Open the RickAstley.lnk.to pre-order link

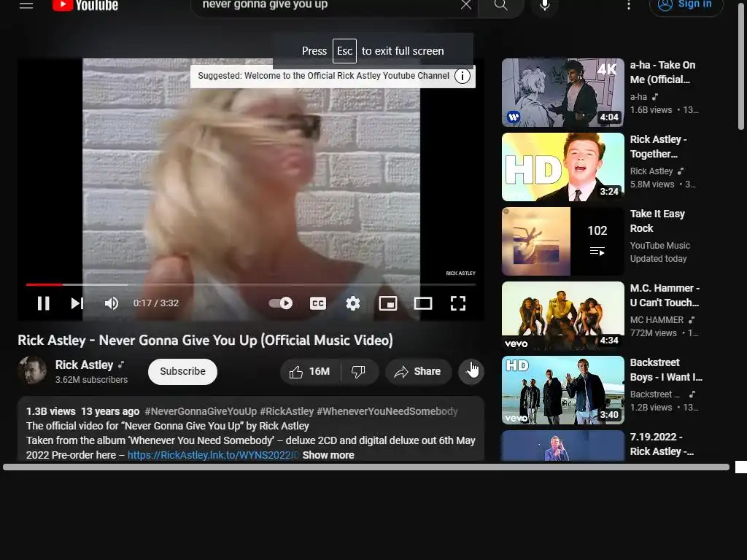tap(212, 455)
